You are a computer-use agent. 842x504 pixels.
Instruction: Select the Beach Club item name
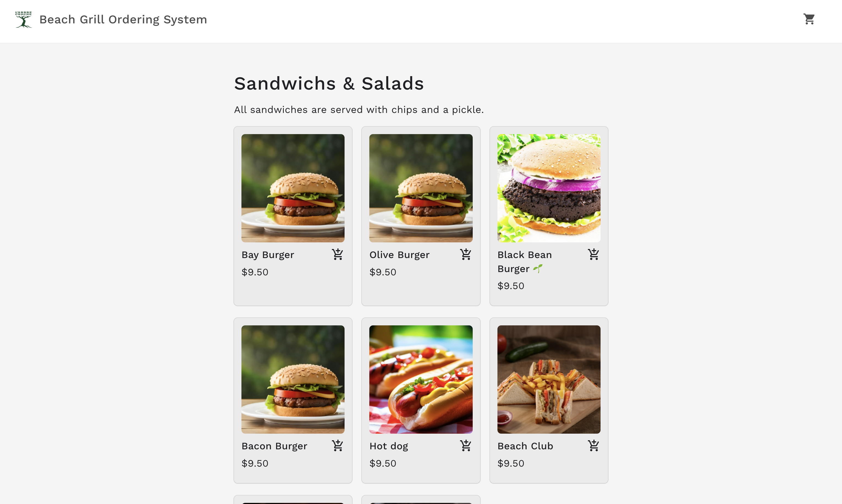click(525, 446)
